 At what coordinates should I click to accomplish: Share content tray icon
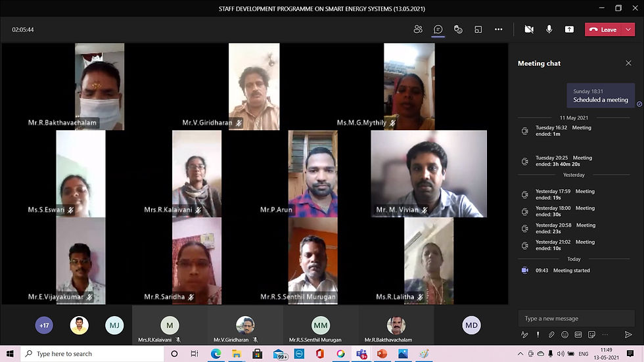tap(569, 29)
